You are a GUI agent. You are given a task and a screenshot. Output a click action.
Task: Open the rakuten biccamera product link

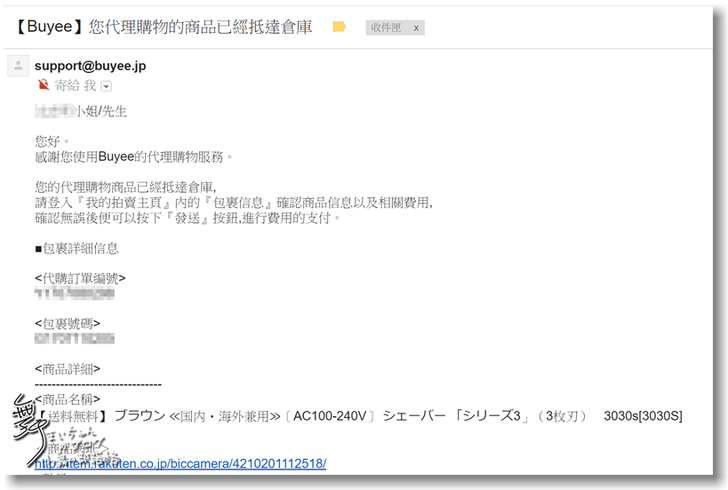[x=180, y=464]
